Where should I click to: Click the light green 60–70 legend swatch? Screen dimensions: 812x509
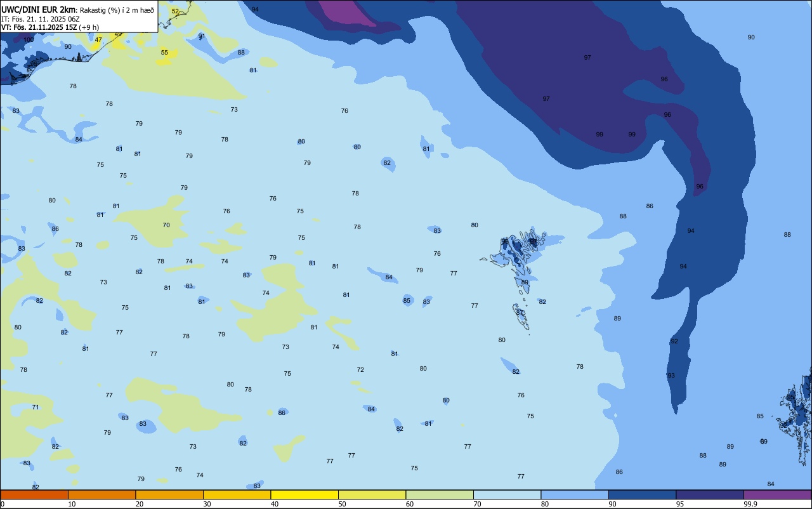click(x=440, y=494)
